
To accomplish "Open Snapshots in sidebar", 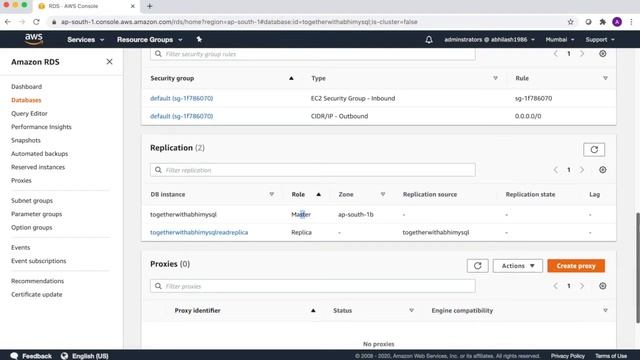I will (26, 140).
